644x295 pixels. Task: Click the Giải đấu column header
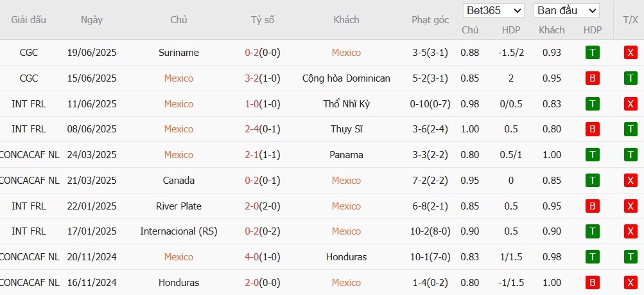[x=29, y=20]
